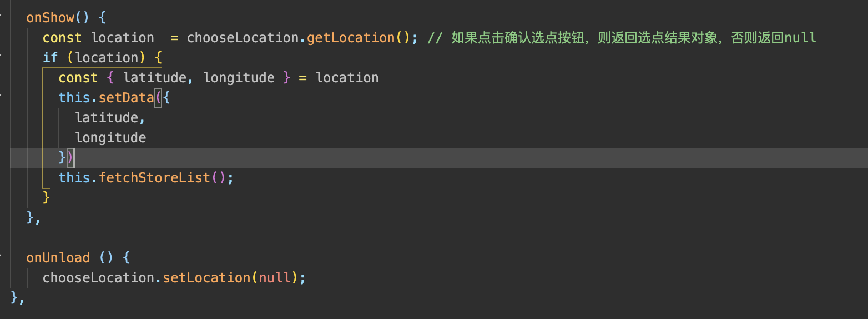Collapse the onUnload function fold arrow

[x=2, y=255]
